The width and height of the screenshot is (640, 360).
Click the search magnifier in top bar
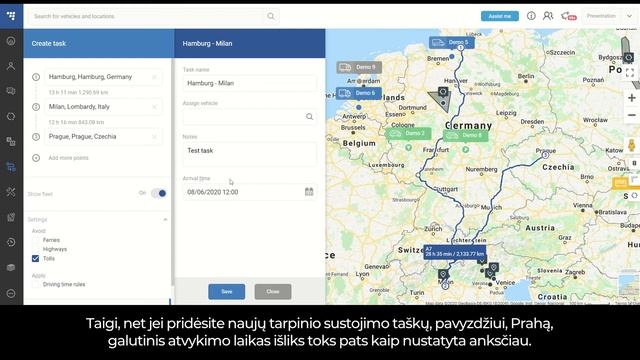click(271, 16)
